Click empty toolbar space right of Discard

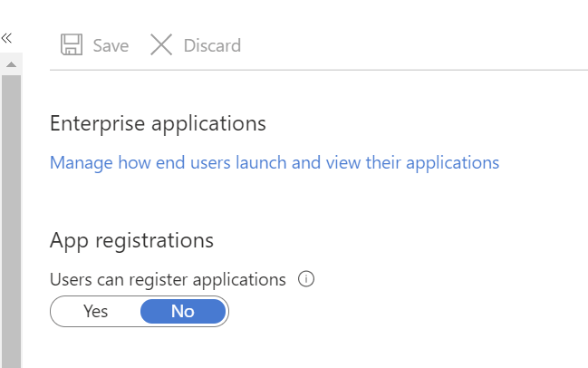point(408,44)
